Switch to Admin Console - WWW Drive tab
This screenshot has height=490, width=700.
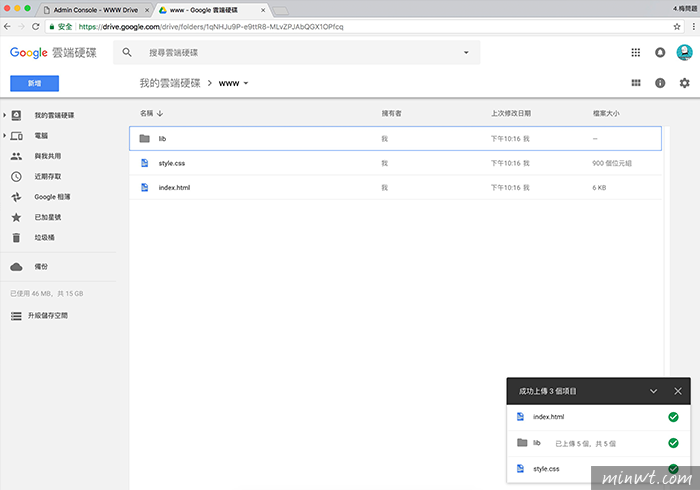tap(96, 10)
